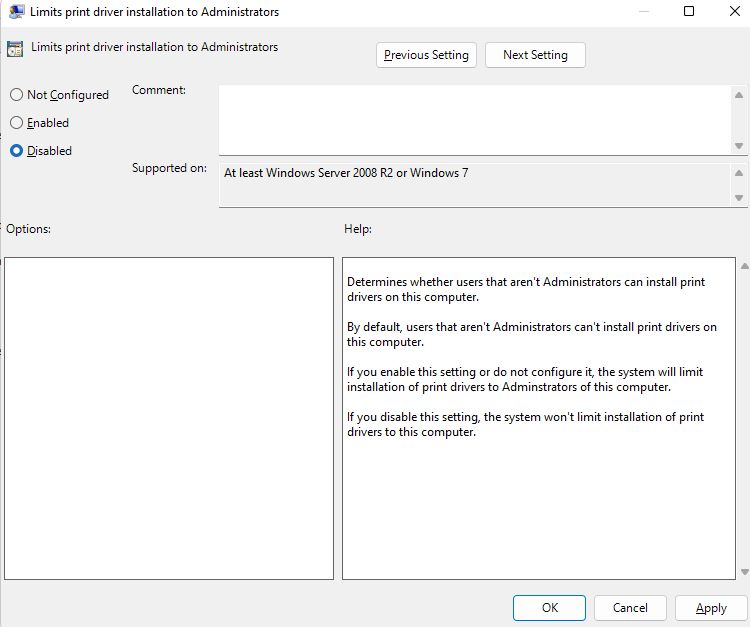Click the Comment label
750x627 pixels.
click(x=159, y=90)
